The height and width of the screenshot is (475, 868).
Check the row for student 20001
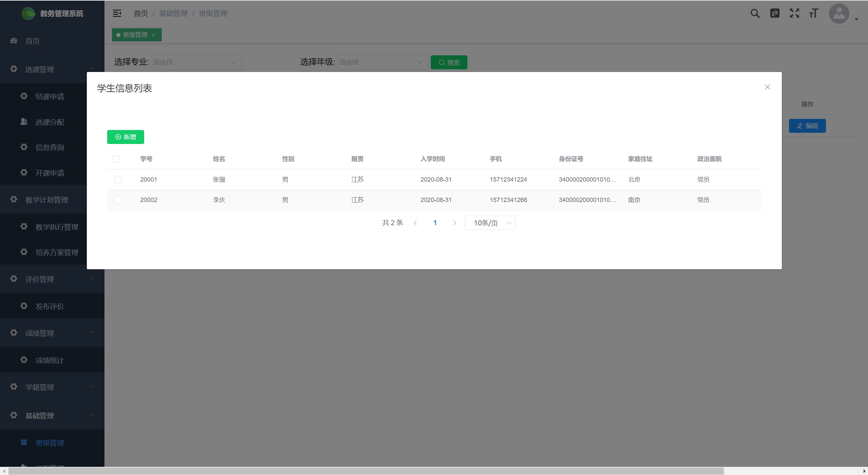pyautogui.click(x=118, y=179)
